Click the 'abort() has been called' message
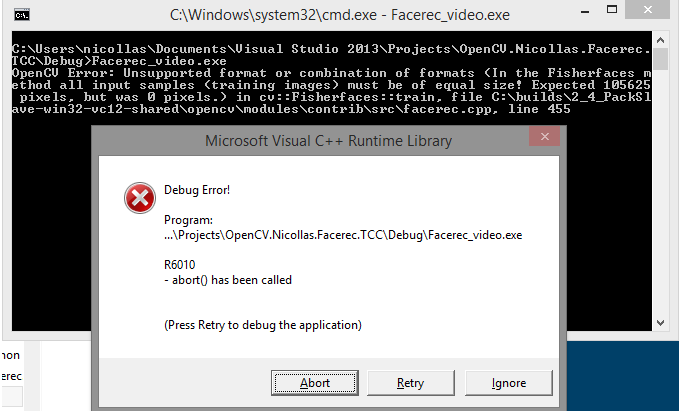Viewport: 680px width, 412px height. [x=228, y=280]
